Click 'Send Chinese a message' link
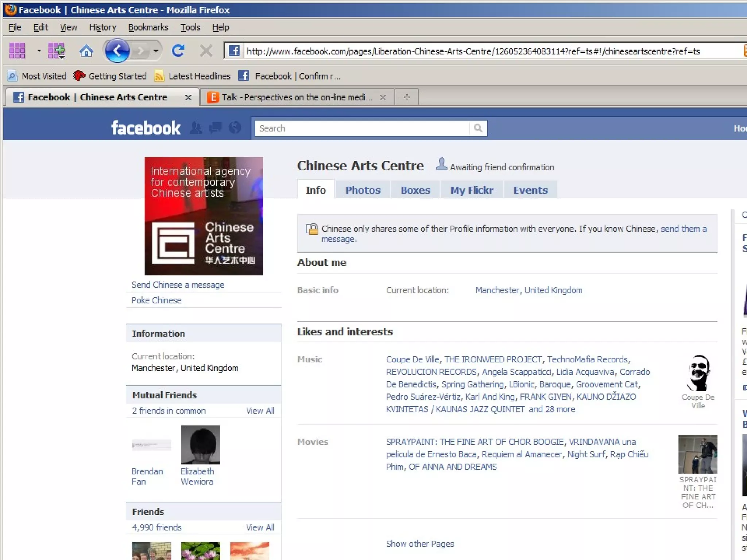This screenshot has height=560, width=747. point(178,285)
